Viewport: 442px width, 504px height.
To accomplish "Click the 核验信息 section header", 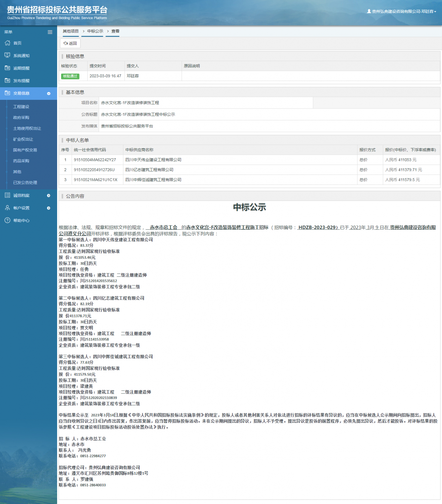I will 75,56.
